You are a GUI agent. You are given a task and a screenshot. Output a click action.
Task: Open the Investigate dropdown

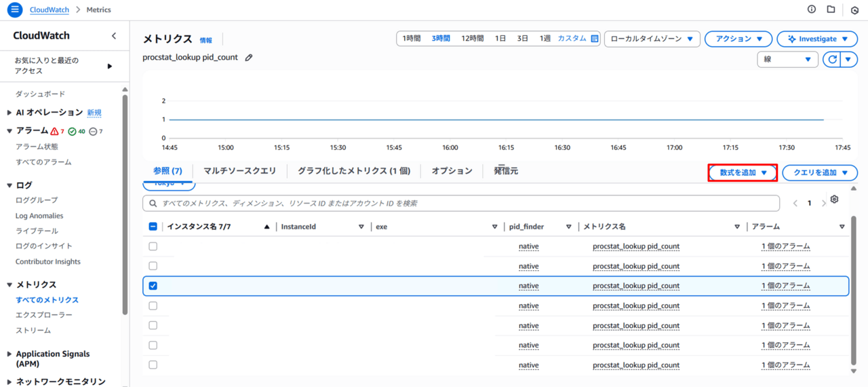(x=817, y=39)
